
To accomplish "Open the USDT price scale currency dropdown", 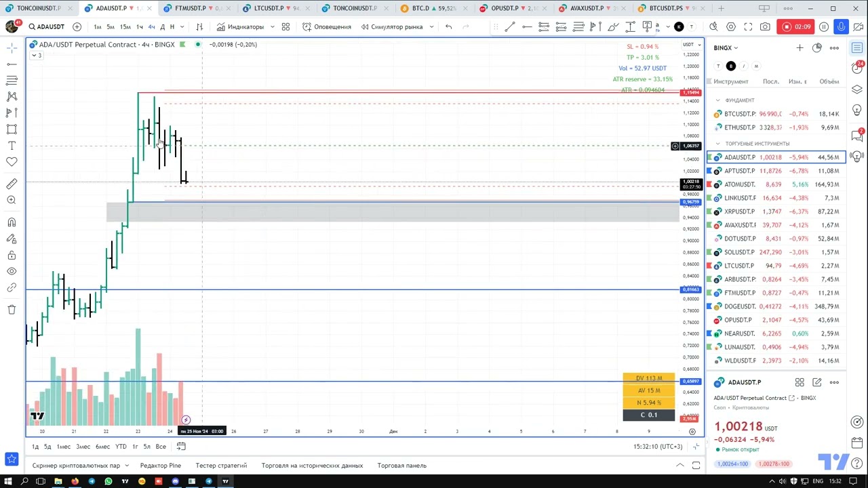I will pyautogui.click(x=690, y=45).
